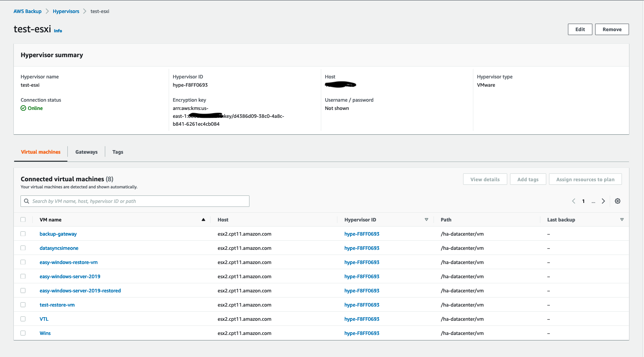This screenshot has height=357, width=644.
Task: Click the previous page arrow
Action: click(x=573, y=201)
